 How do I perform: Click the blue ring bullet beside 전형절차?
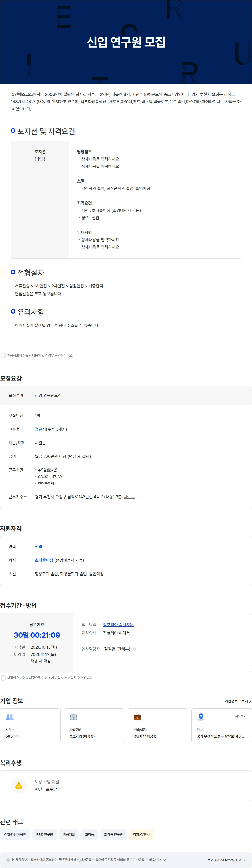tap(13, 272)
